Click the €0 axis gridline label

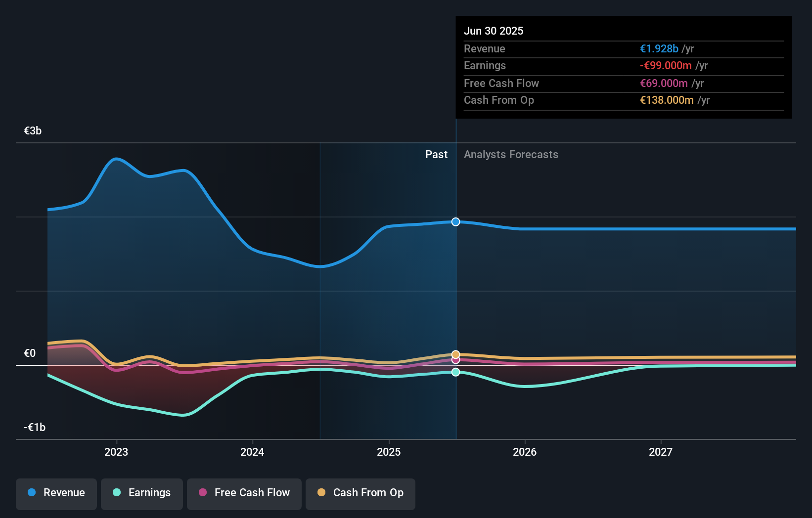pyautogui.click(x=30, y=353)
